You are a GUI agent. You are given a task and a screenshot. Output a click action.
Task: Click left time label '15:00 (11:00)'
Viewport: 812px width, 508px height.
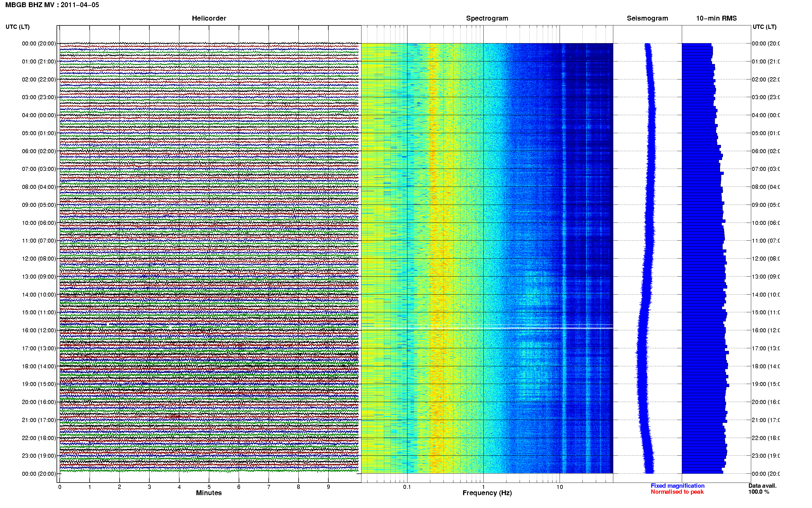coord(39,312)
